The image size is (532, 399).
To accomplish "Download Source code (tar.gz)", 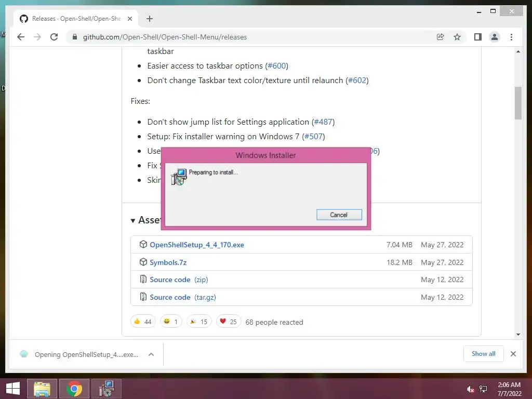I will pos(183,297).
